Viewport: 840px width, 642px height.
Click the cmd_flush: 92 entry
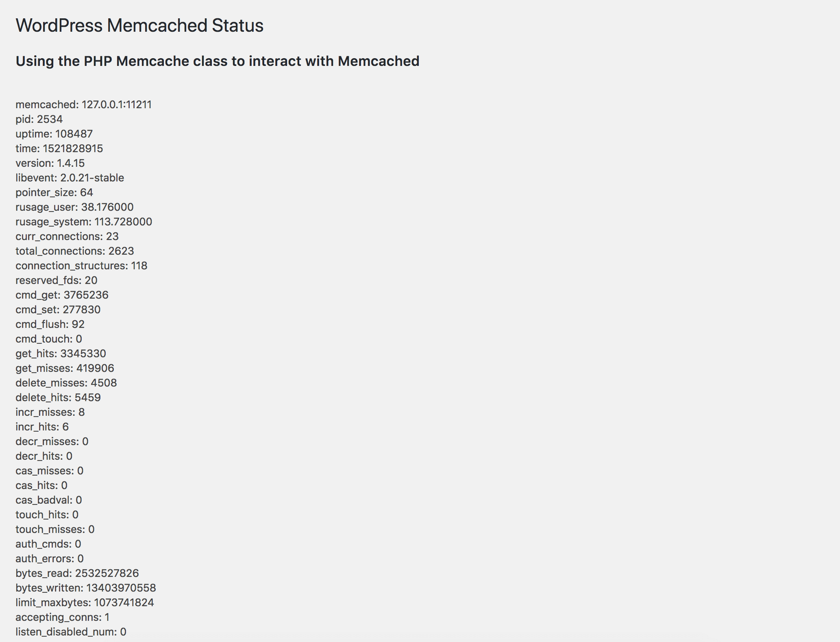[50, 324]
